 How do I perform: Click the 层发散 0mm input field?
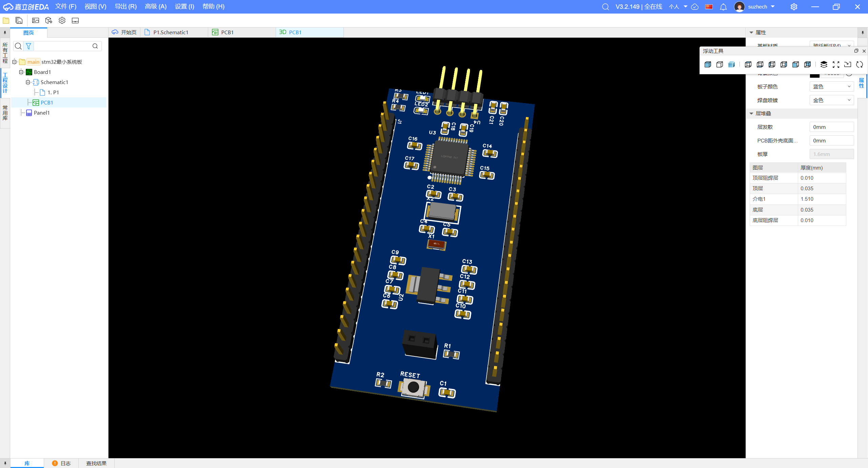832,127
